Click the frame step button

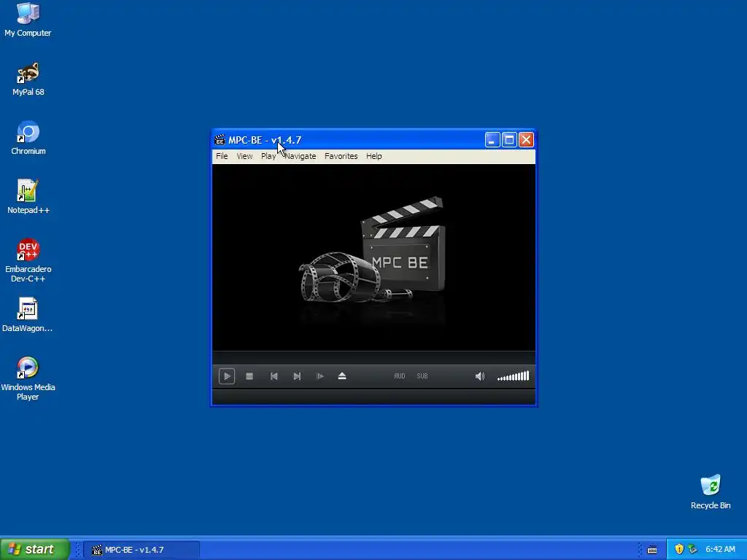pyautogui.click(x=320, y=376)
